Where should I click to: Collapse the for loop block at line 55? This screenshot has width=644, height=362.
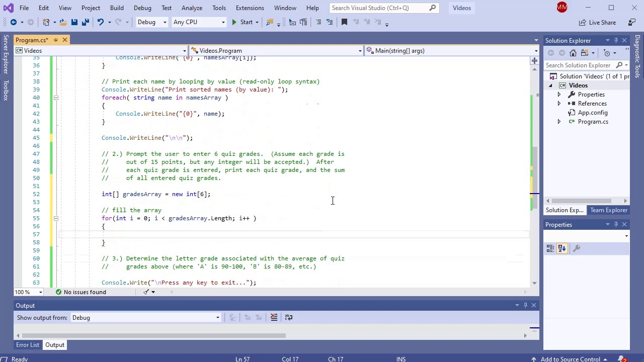pos(56,218)
